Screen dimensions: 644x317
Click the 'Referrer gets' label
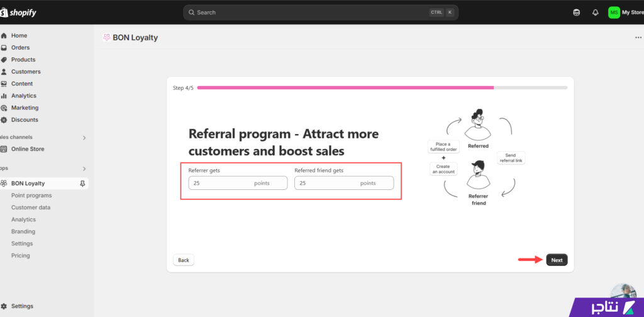point(204,170)
